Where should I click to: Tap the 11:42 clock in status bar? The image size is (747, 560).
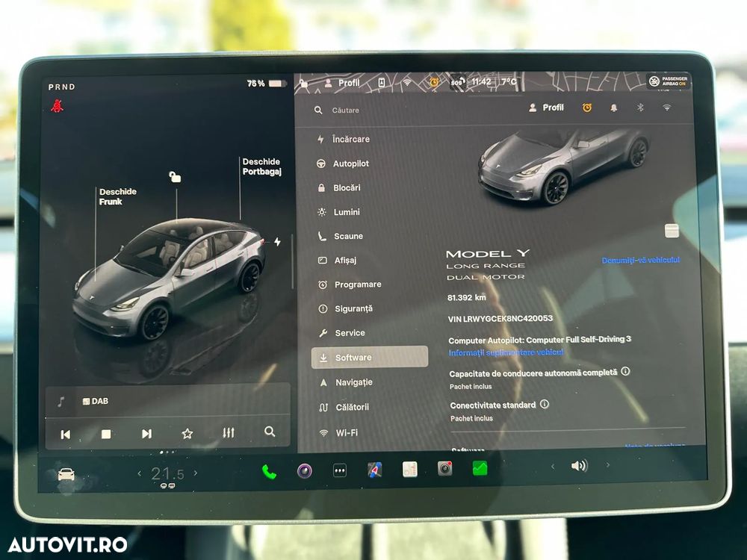click(481, 81)
